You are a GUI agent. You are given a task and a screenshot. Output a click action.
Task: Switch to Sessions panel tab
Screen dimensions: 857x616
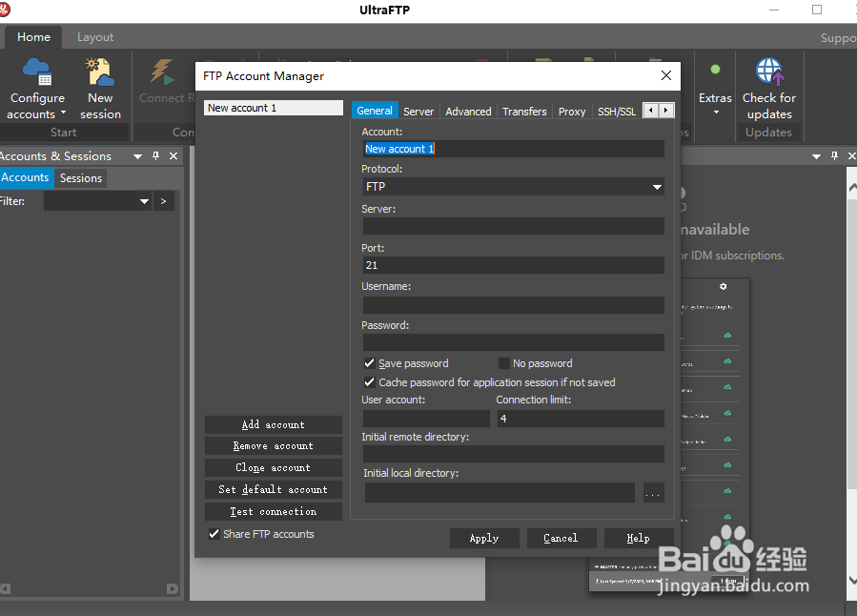click(81, 178)
